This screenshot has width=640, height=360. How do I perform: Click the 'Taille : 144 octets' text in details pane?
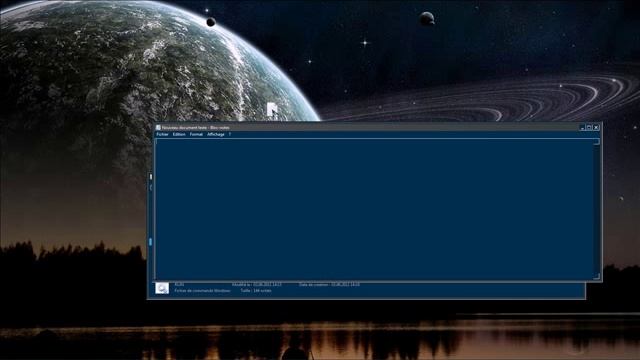pos(256,291)
